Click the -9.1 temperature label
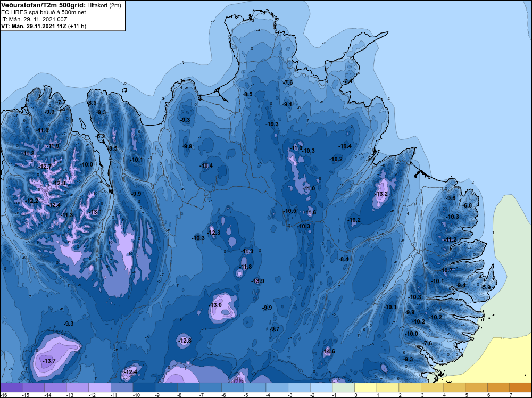 [x=287, y=104]
